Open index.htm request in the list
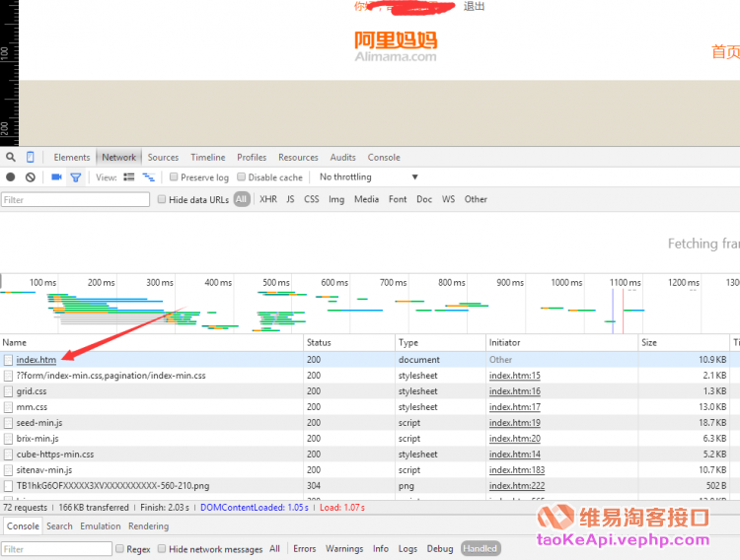This screenshot has height=560, width=740. tap(37, 360)
